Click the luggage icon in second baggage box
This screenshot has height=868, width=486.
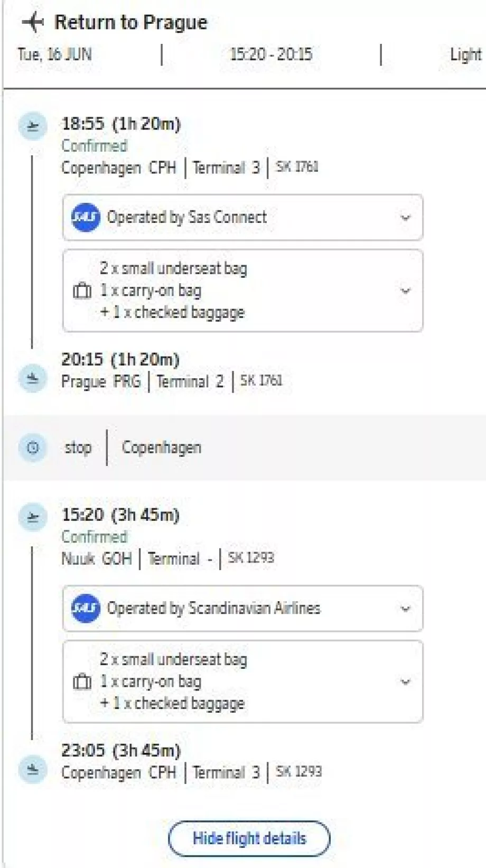pos(82,682)
